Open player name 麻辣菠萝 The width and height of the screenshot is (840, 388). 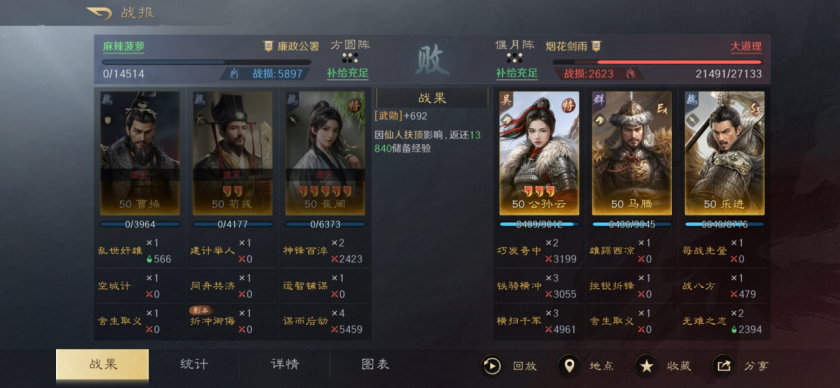pos(123,46)
